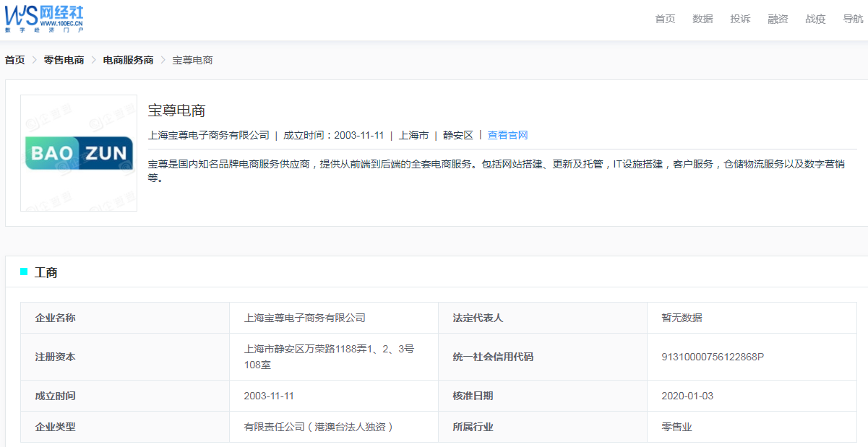Go to 零售电商 breadcrumb
This screenshot has height=447, width=868.
coord(64,60)
